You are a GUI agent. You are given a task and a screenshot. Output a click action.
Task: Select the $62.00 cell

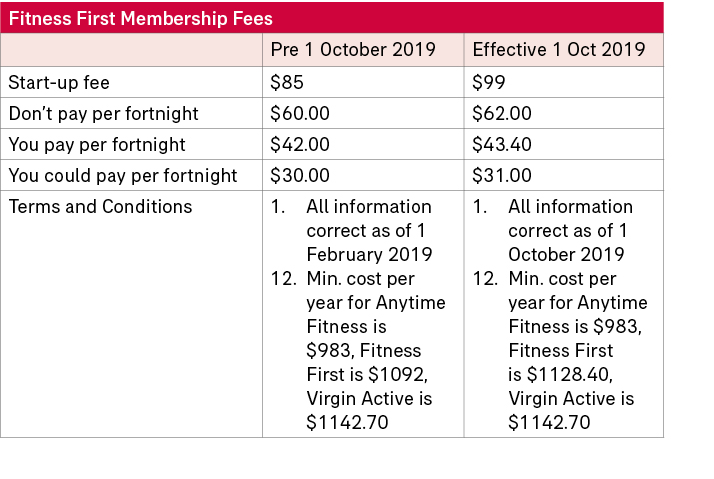coord(501,113)
